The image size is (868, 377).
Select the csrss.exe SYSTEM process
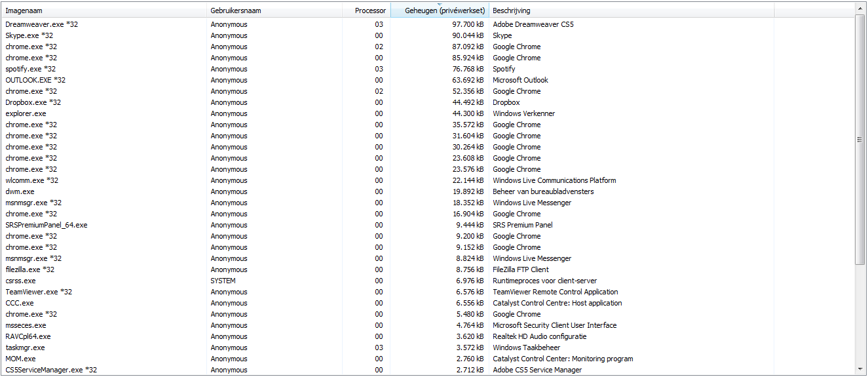point(20,281)
